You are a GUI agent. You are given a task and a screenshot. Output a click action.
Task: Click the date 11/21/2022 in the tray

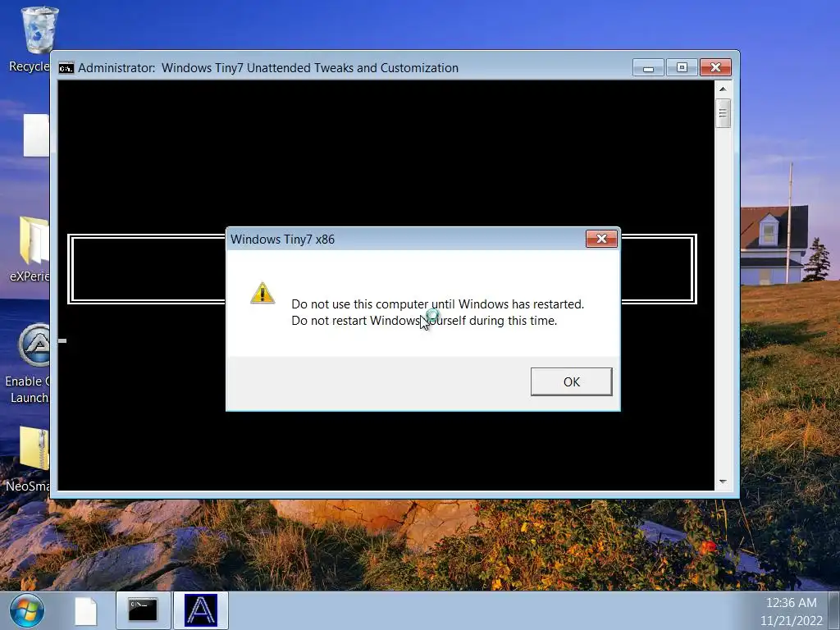pos(792,620)
